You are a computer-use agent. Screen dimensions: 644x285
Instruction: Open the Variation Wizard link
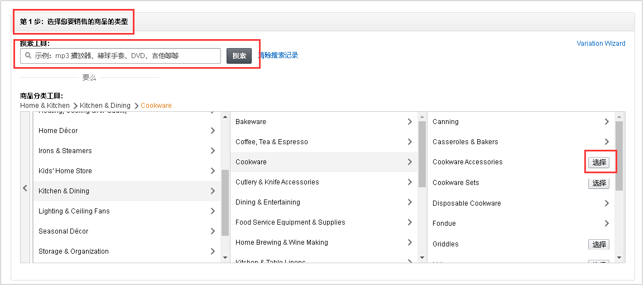[600, 44]
